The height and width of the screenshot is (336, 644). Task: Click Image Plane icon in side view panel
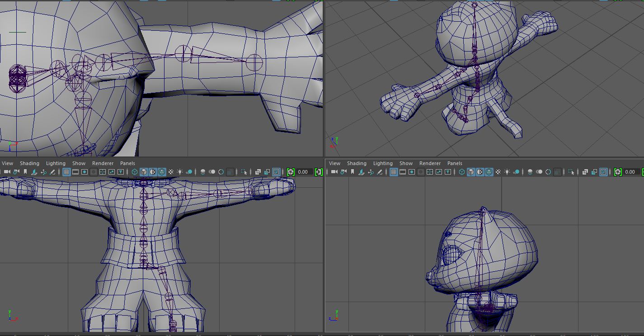[362, 172]
